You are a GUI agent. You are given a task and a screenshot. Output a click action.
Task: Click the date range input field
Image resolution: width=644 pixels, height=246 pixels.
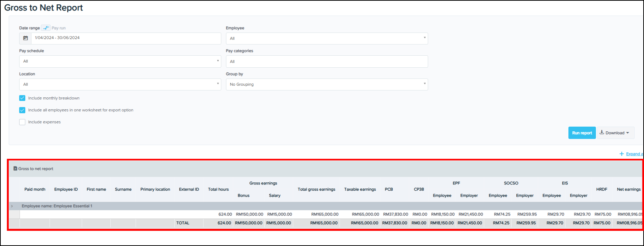pyautogui.click(x=126, y=38)
